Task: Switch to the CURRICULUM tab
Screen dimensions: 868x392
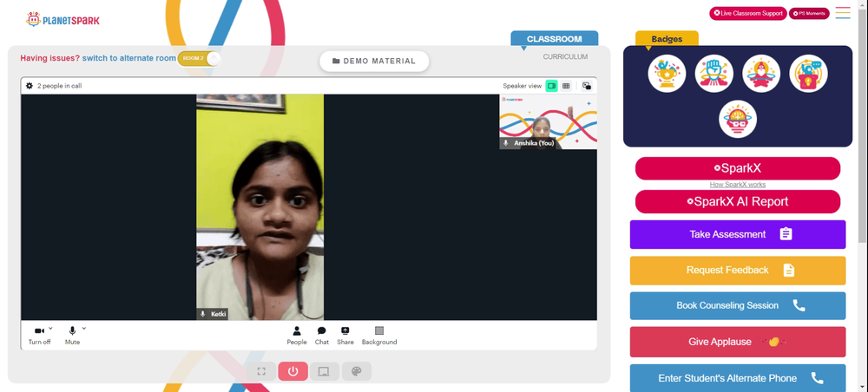Action: [565, 57]
